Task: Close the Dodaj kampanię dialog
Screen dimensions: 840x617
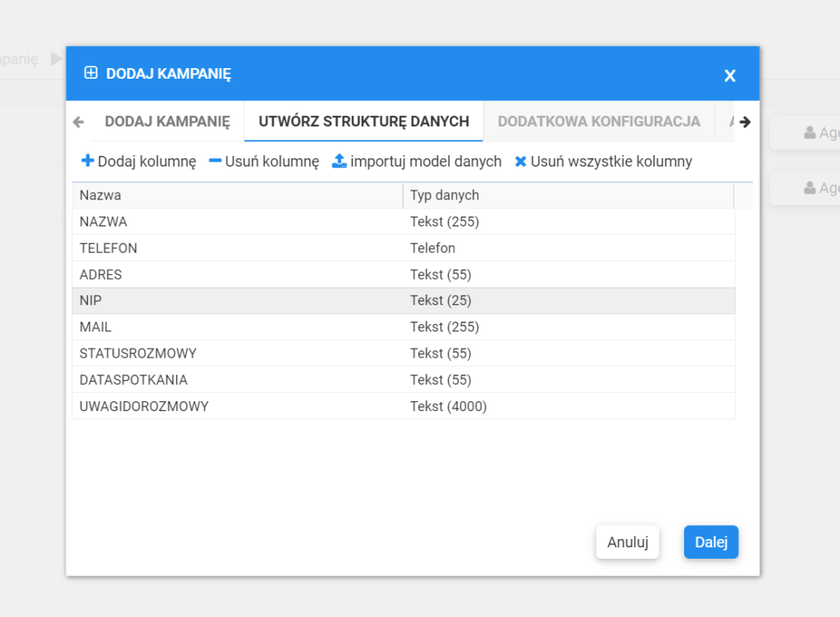Action: pos(729,75)
